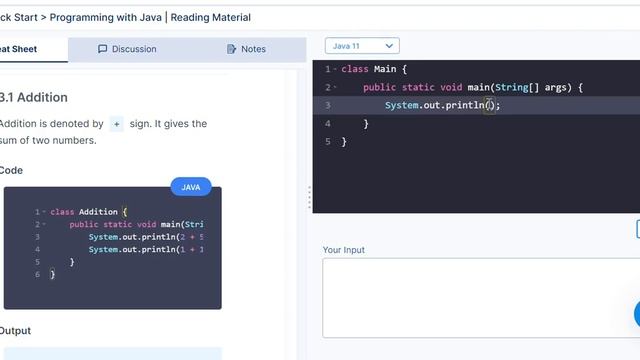Image resolution: width=640 pixels, height=360 pixels.
Task: Click the Code heading above snippet
Action: click(x=11, y=170)
